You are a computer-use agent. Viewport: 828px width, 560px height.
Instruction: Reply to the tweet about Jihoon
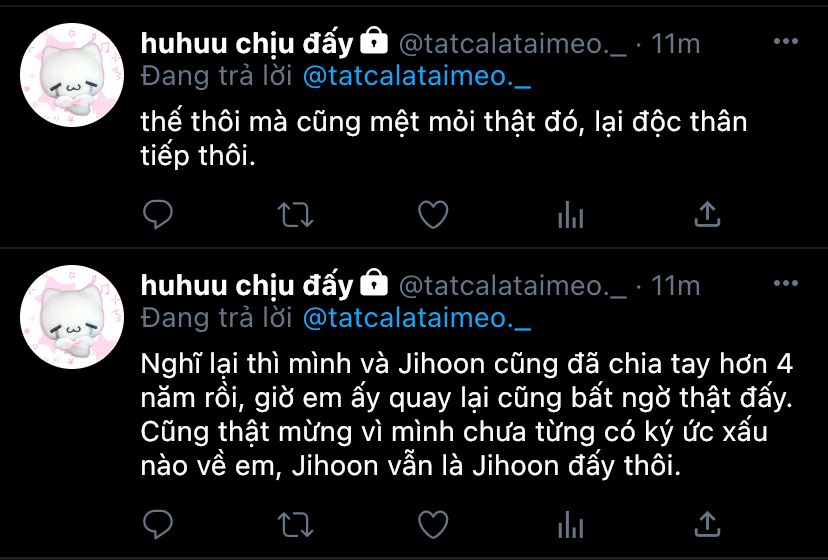tap(158, 524)
